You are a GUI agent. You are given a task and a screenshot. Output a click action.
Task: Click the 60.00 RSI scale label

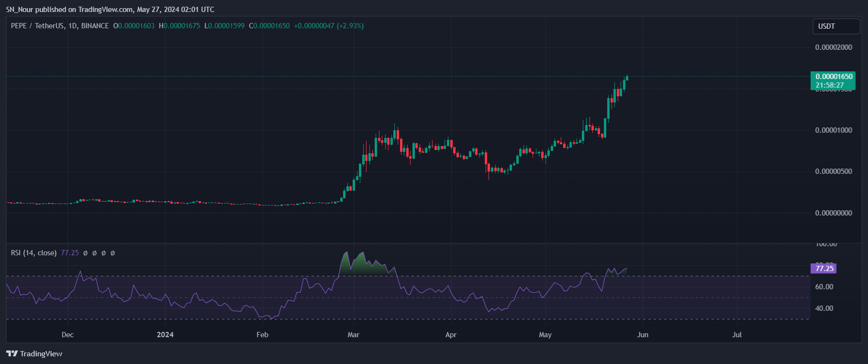click(824, 287)
